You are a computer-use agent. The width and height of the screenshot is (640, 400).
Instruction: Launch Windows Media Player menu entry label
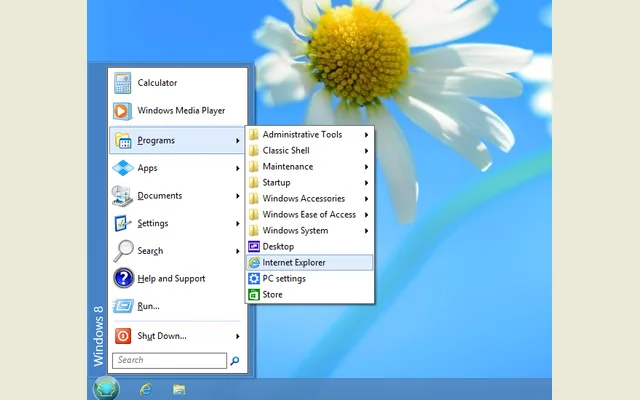click(181, 111)
